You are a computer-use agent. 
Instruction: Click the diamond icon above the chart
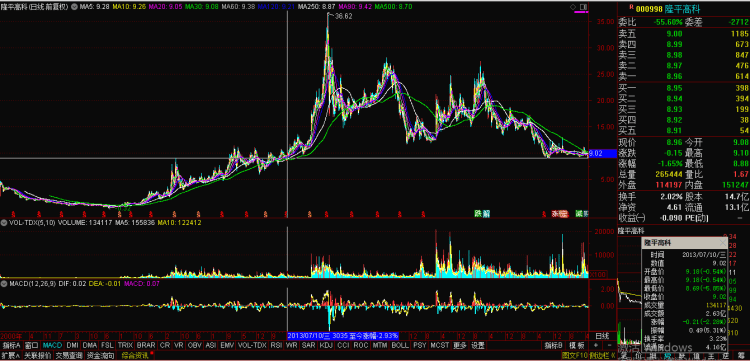(x=573, y=7)
